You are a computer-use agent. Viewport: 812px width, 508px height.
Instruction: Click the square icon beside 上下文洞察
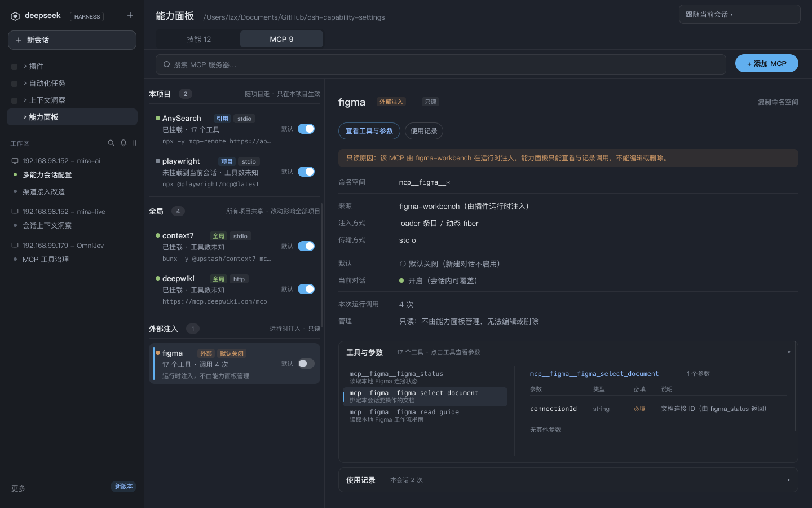coord(15,100)
